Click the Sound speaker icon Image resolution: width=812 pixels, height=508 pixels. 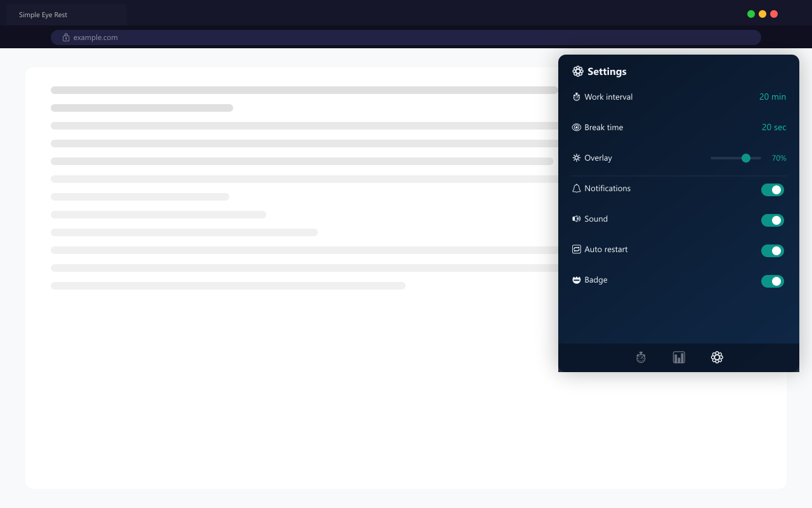(577, 219)
